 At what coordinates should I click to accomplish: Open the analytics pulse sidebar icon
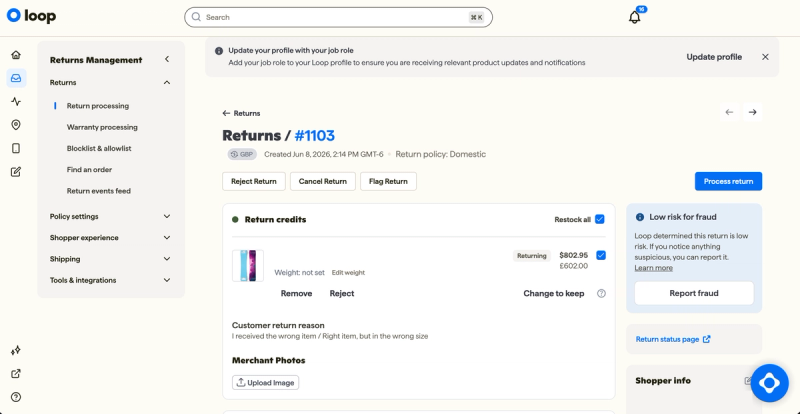pyautogui.click(x=16, y=102)
